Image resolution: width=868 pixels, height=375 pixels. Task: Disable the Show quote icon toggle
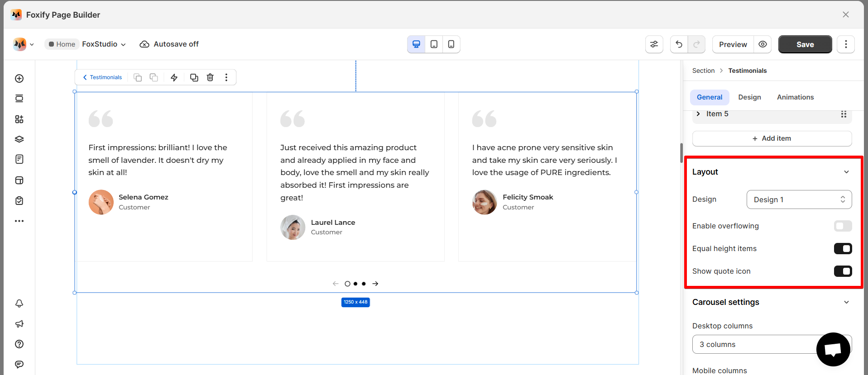[843, 271]
